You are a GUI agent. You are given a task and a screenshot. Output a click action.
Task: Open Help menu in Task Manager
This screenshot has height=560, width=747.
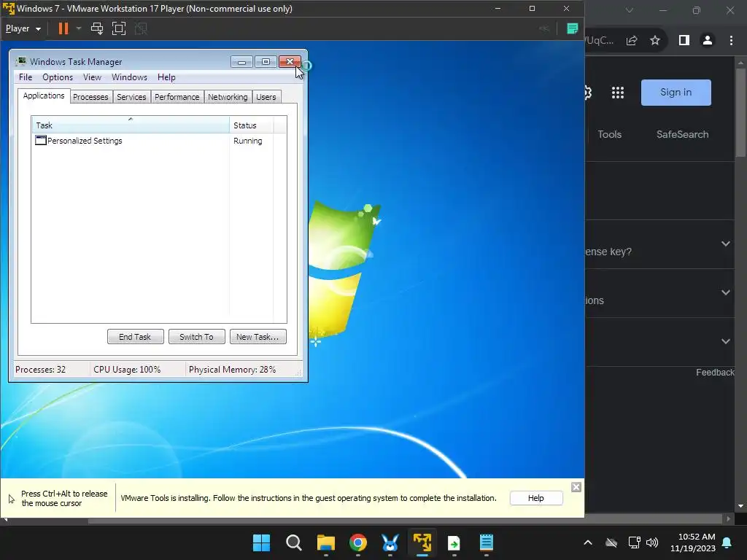pos(166,77)
